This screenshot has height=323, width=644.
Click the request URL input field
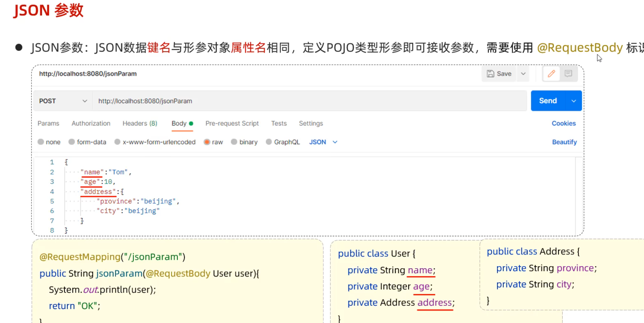pyautogui.click(x=310, y=101)
